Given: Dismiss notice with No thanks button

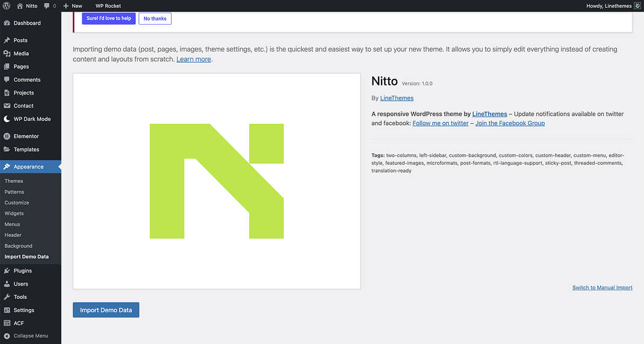Looking at the screenshot, I should (155, 19).
